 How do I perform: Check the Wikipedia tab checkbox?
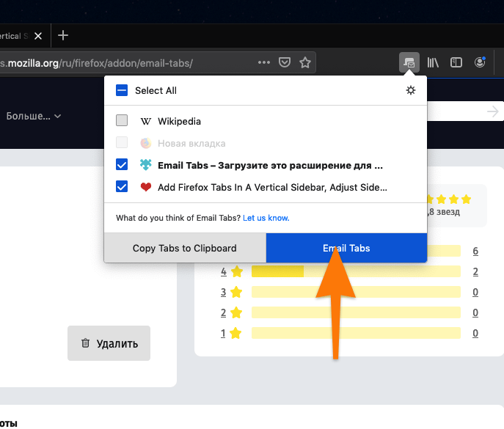pyautogui.click(x=122, y=120)
